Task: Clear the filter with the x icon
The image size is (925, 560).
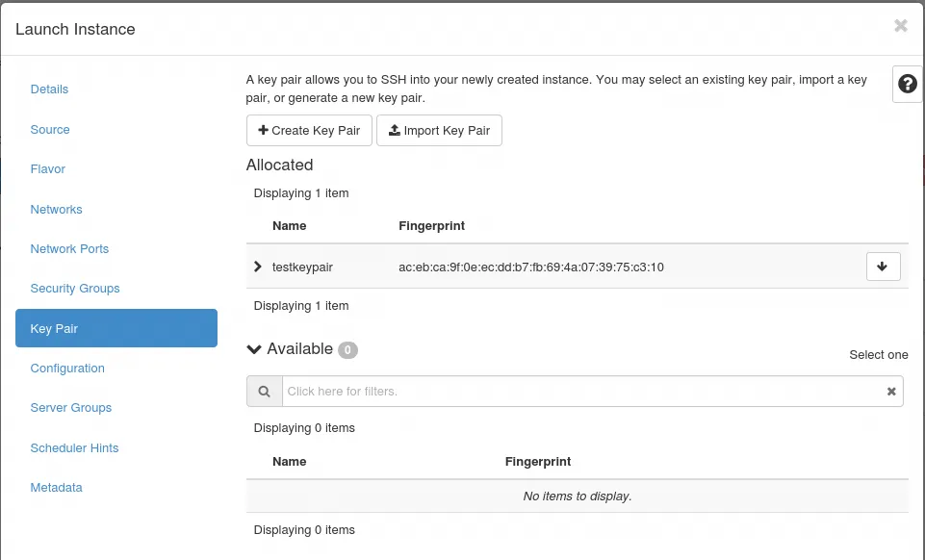Action: click(891, 392)
